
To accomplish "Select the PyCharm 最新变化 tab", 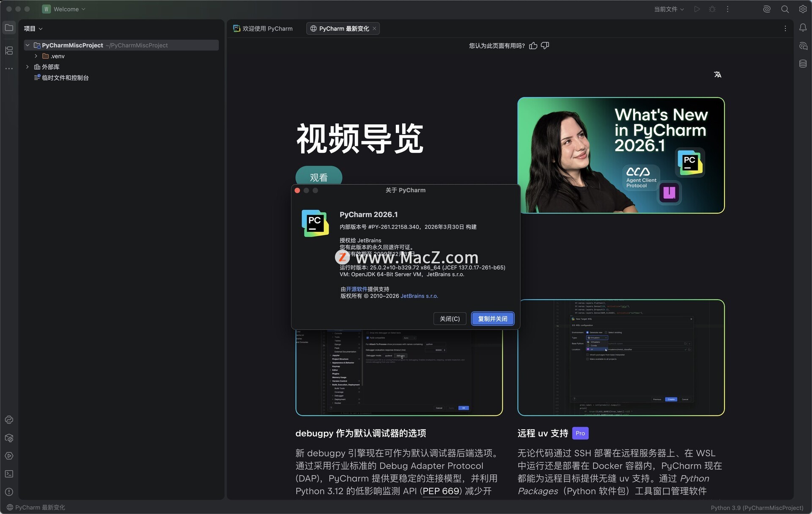I will (x=343, y=29).
